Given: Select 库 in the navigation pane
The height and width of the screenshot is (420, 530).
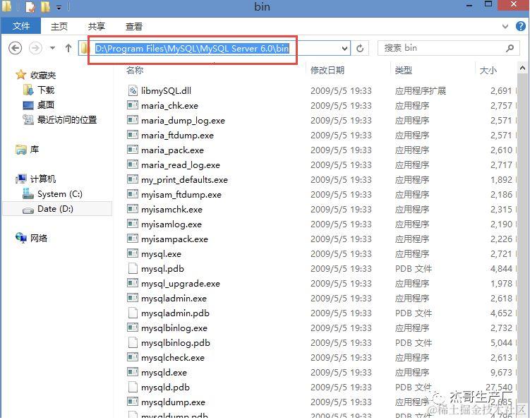Looking at the screenshot, I should [x=34, y=149].
